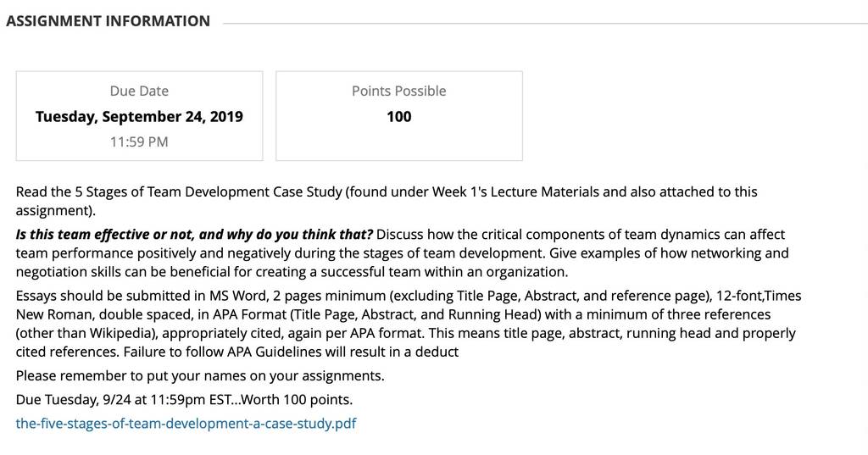Click the 11:59 PM due time

point(139,141)
